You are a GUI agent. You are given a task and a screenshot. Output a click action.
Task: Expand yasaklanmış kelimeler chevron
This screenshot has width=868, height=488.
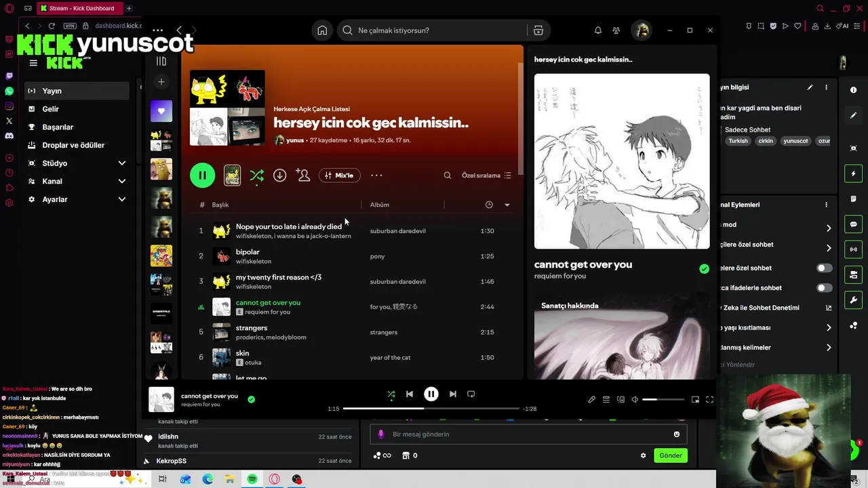pyautogui.click(x=829, y=348)
